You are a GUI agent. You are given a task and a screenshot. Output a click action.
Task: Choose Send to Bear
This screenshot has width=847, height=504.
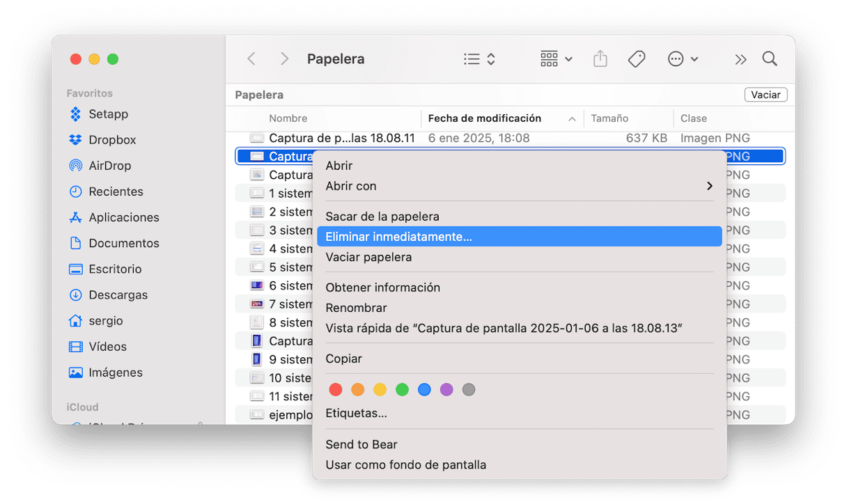pyautogui.click(x=519, y=444)
